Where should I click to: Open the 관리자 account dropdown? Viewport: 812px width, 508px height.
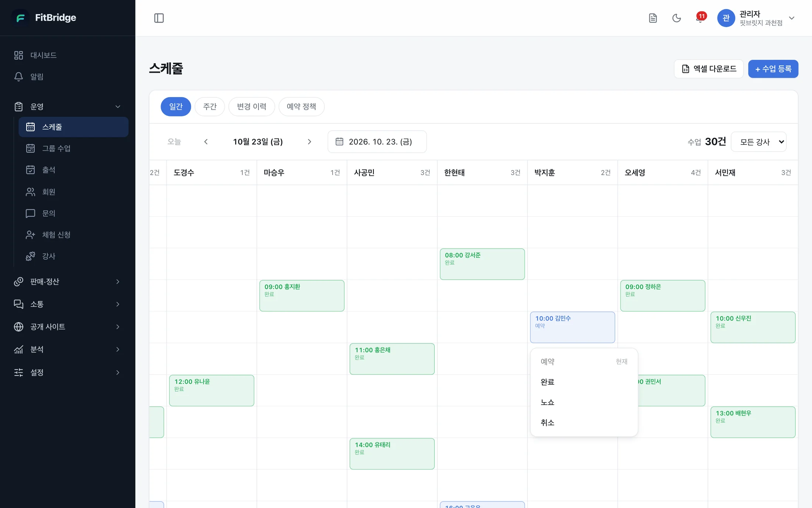tap(756, 18)
